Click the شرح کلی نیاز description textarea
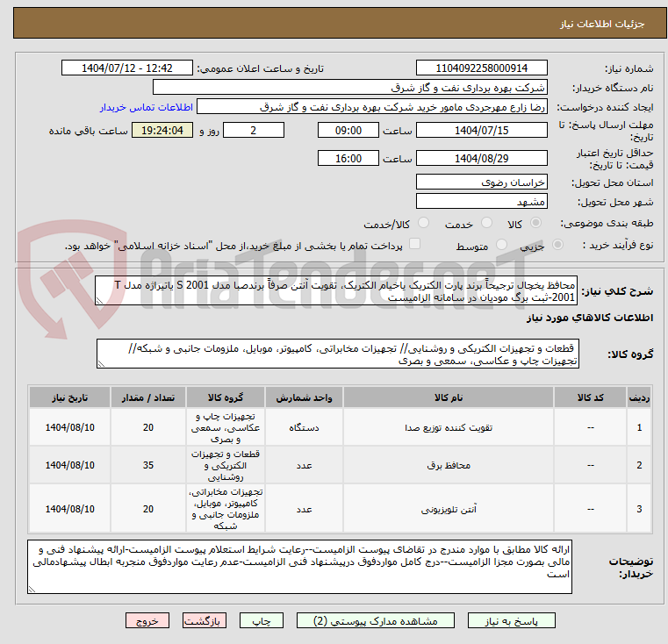This screenshot has height=644, width=668. pos(336,291)
